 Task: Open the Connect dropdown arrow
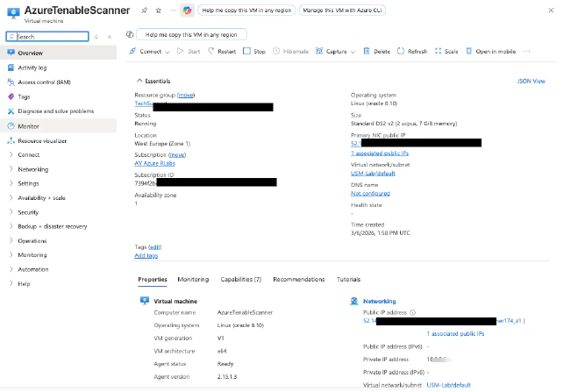pos(168,52)
